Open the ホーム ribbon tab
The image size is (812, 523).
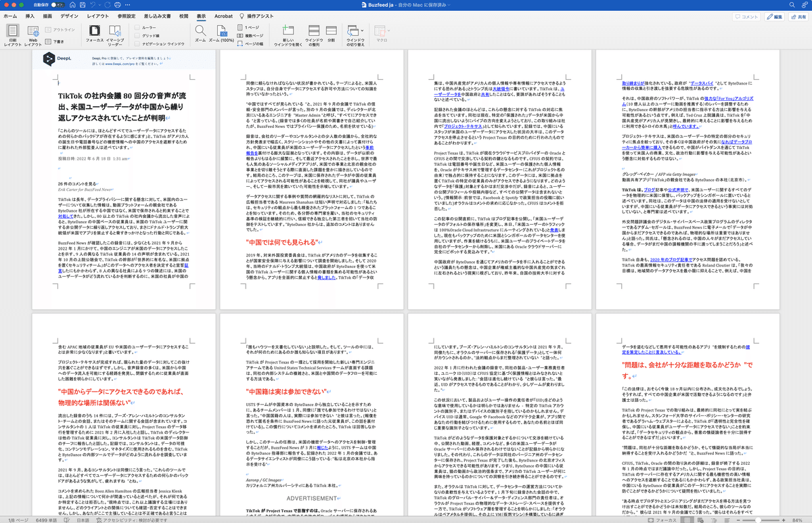pos(11,15)
